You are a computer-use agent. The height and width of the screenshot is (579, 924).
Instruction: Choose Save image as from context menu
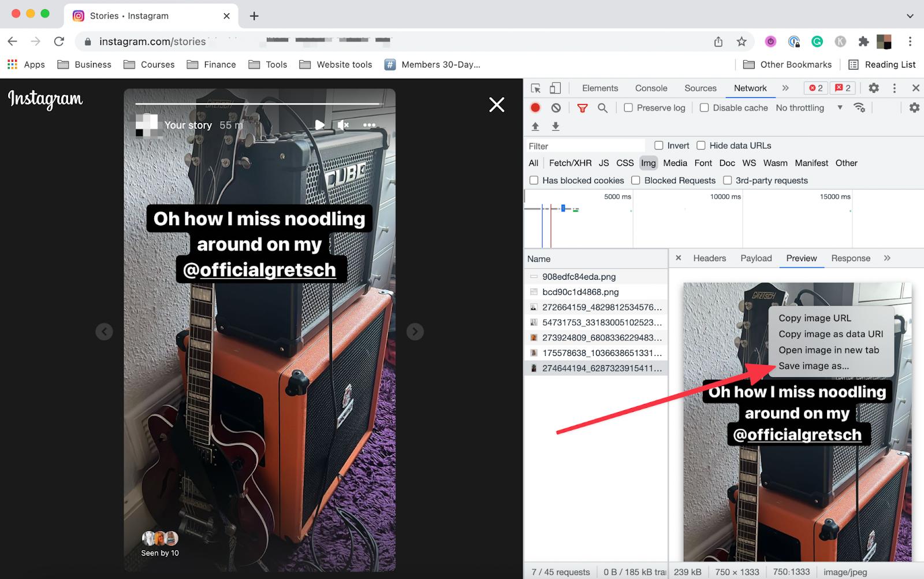[x=814, y=366]
